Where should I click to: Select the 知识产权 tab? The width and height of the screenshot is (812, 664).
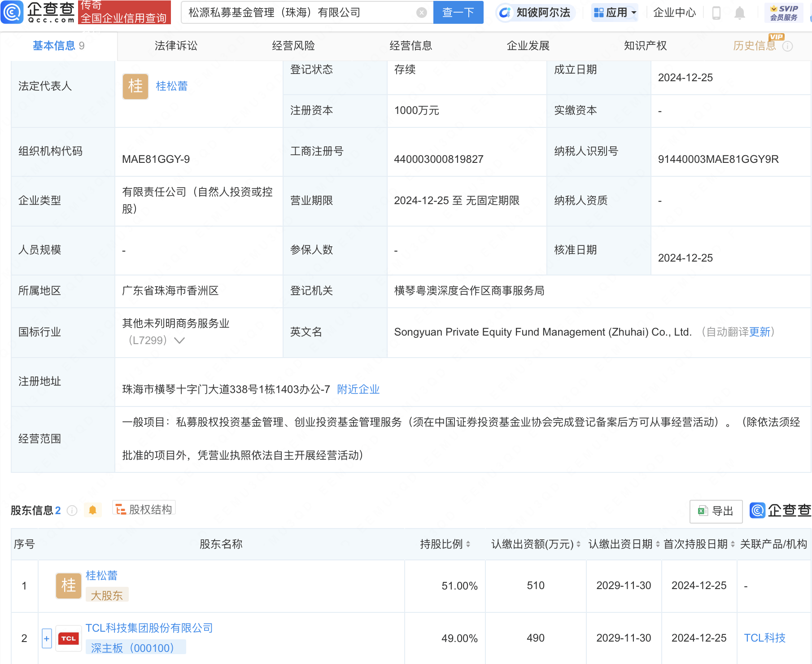[646, 46]
